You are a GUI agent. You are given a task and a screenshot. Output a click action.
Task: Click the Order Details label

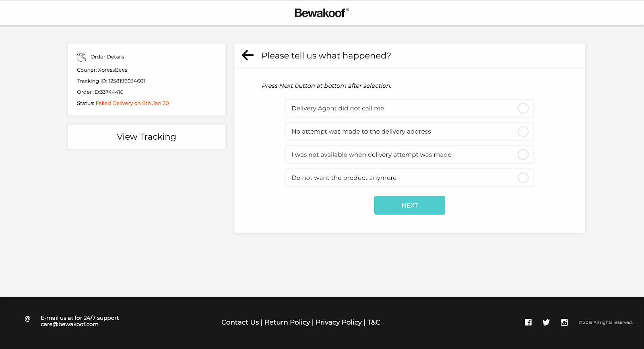pyautogui.click(x=107, y=57)
